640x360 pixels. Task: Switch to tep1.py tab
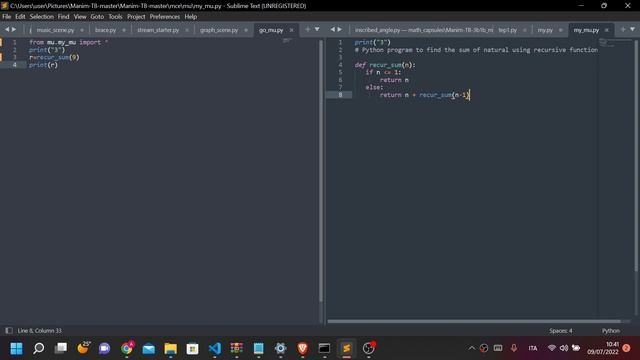(508, 30)
